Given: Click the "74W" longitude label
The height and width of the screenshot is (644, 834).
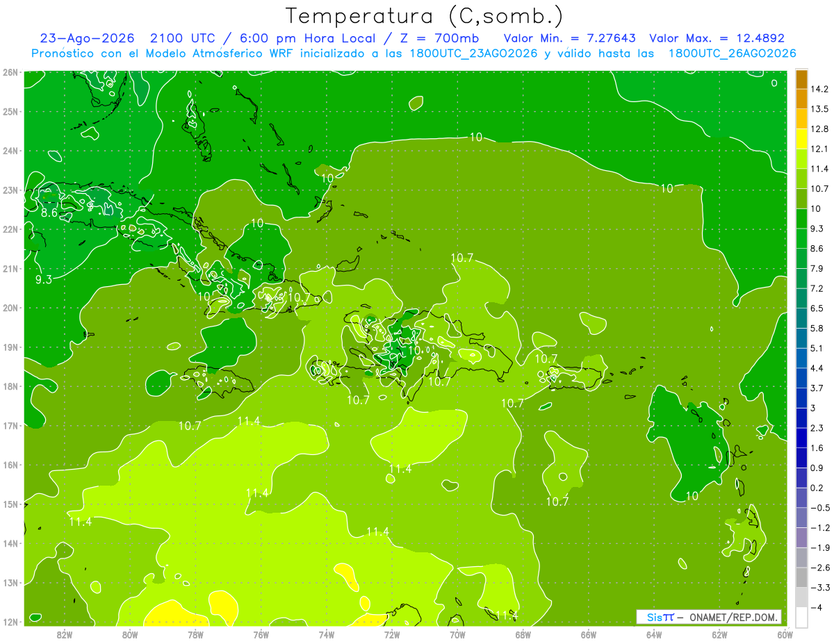Looking at the screenshot, I should (x=326, y=634).
